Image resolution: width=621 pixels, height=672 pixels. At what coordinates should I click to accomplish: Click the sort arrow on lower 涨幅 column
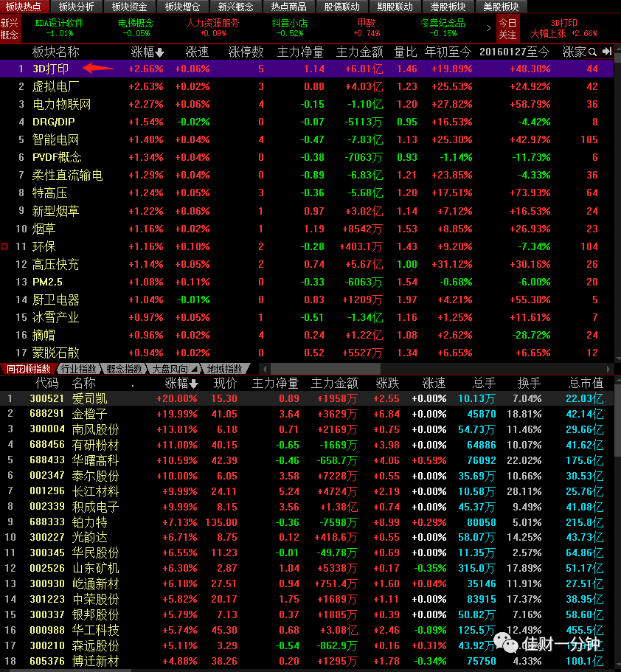click(x=194, y=384)
